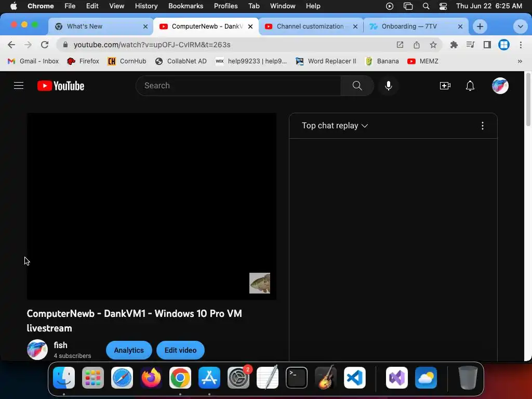Open Terminal from the Dock
The image size is (532, 399).
point(297,378)
